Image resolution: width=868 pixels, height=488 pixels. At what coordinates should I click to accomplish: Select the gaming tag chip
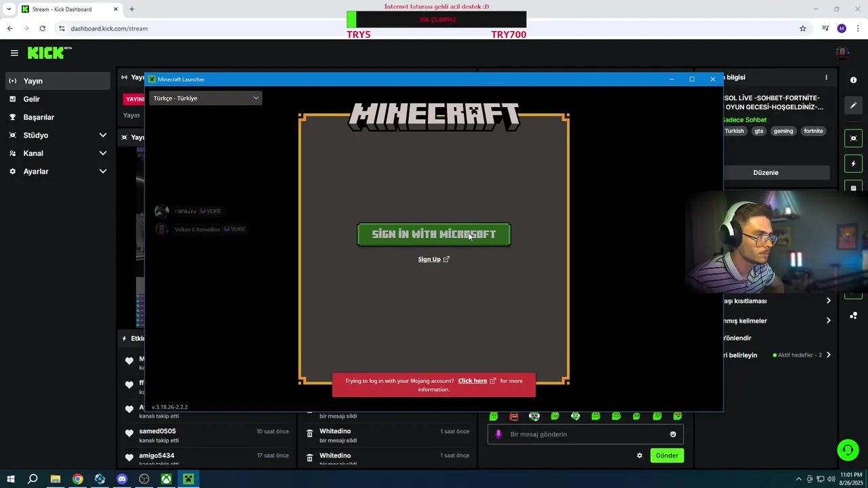(783, 131)
